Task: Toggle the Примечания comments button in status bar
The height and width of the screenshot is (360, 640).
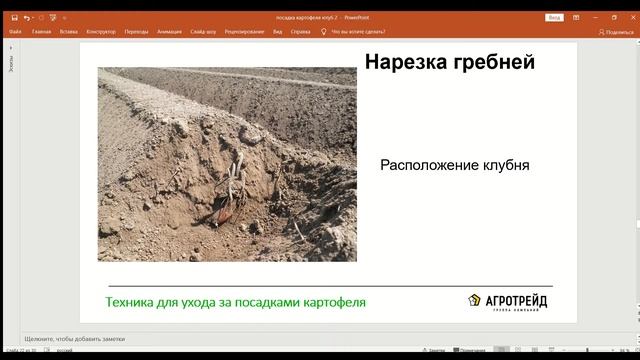Action: (469, 350)
